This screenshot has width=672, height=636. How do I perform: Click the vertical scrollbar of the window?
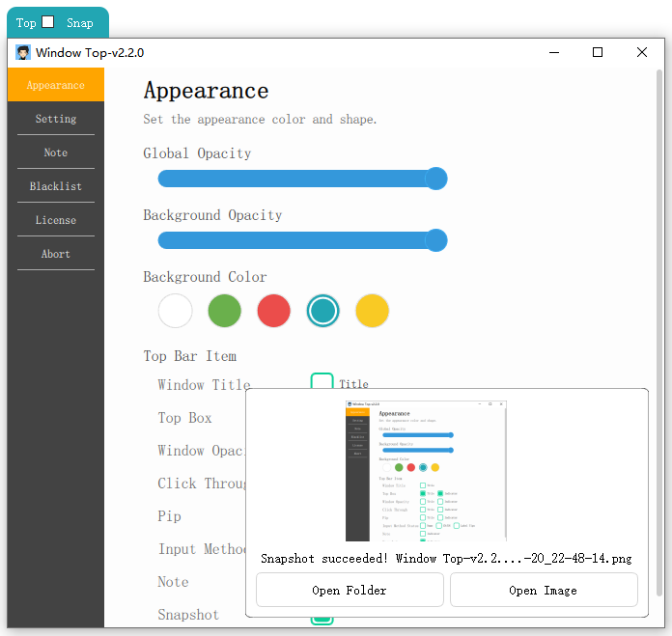click(x=659, y=333)
